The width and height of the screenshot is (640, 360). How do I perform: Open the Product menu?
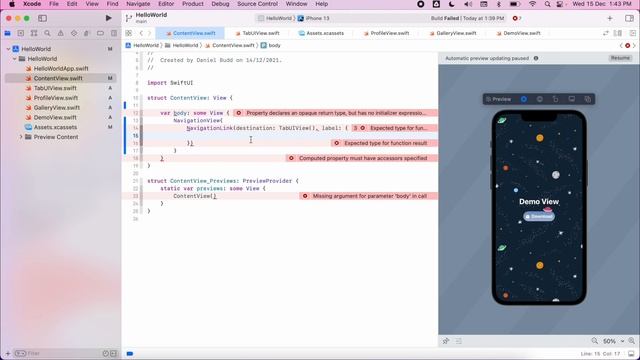coord(193,4)
